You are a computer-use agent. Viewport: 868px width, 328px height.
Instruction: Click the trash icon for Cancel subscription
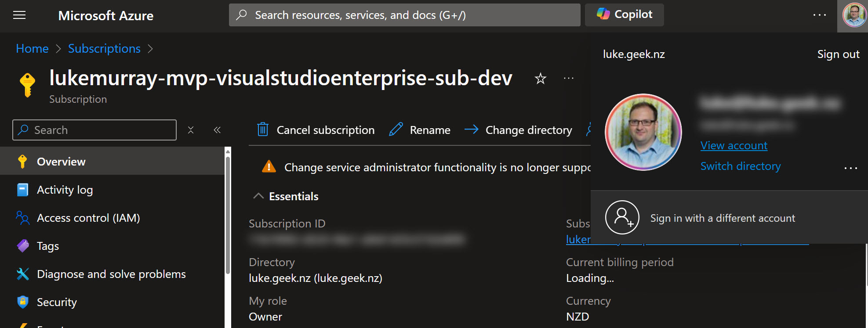263,130
